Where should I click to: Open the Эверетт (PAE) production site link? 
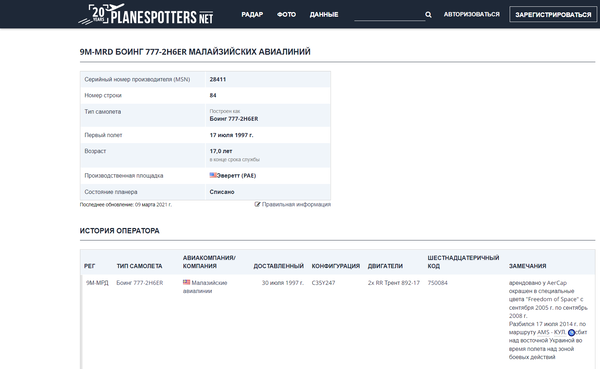236,176
